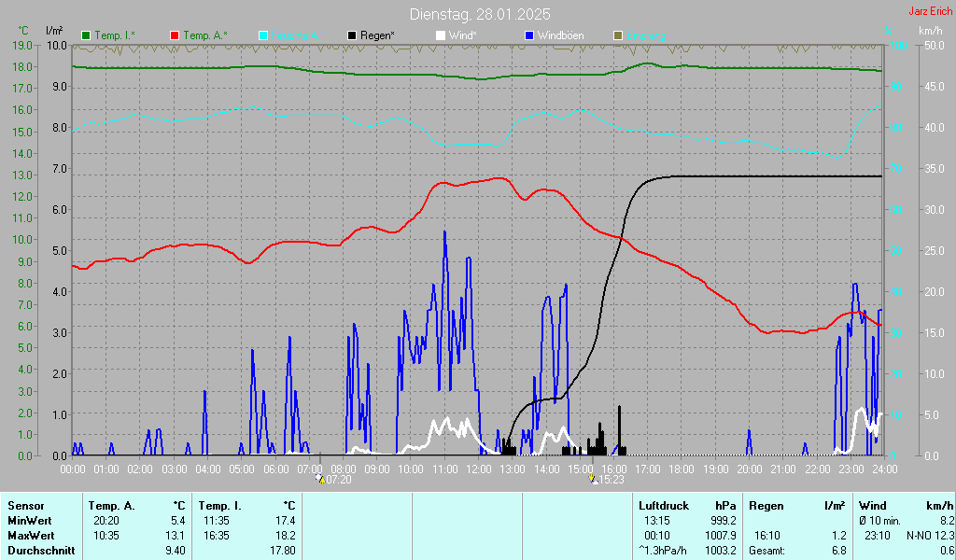The width and height of the screenshot is (956, 560).
Task: Click the wind time '23:10'
Action: point(878,536)
